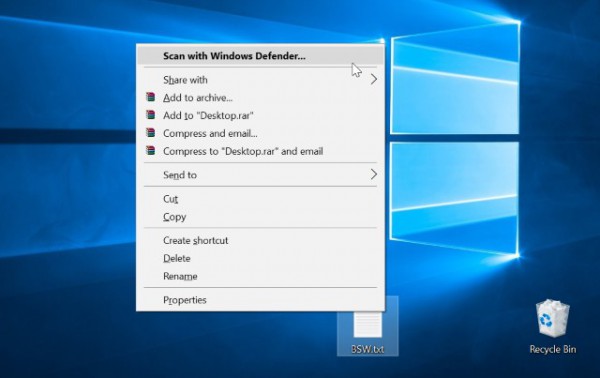Open the Share with submenu

[260, 80]
